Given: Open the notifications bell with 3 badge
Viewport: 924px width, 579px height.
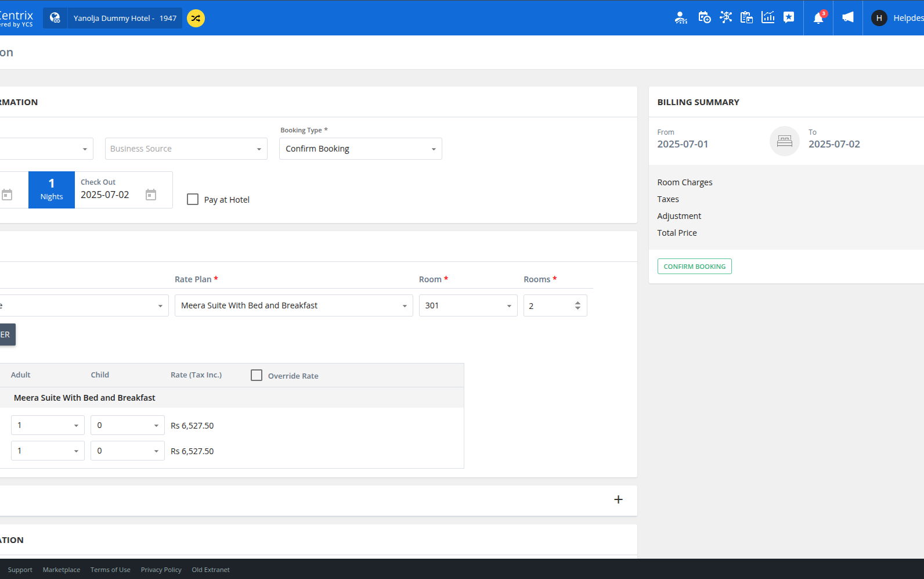Looking at the screenshot, I should [x=818, y=18].
